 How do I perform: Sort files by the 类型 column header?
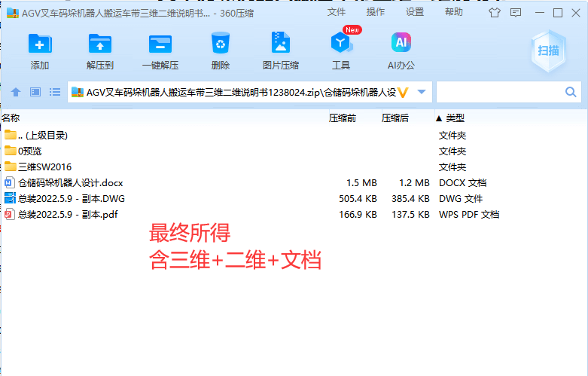(455, 118)
